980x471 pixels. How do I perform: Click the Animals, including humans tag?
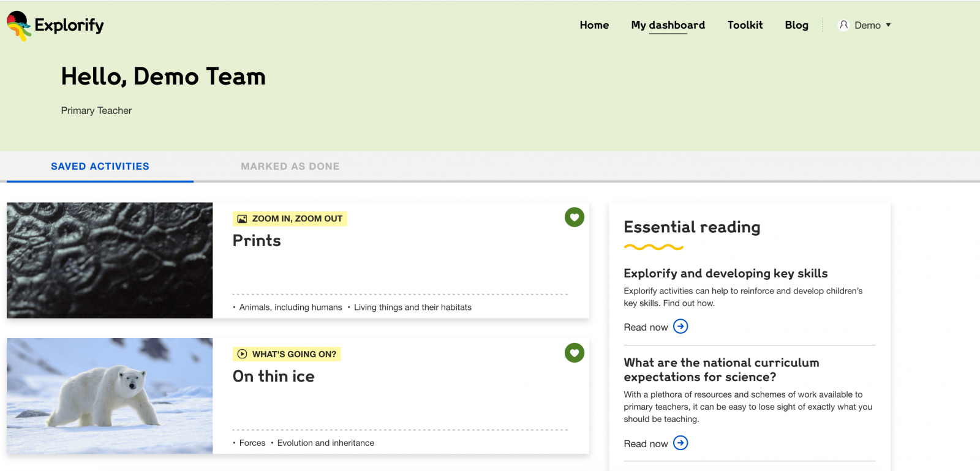point(290,307)
